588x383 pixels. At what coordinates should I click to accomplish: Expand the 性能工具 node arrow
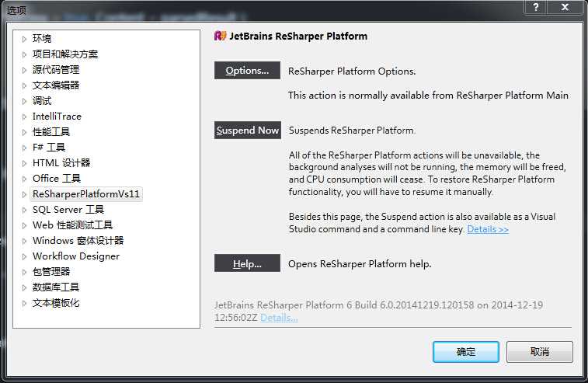[24, 132]
